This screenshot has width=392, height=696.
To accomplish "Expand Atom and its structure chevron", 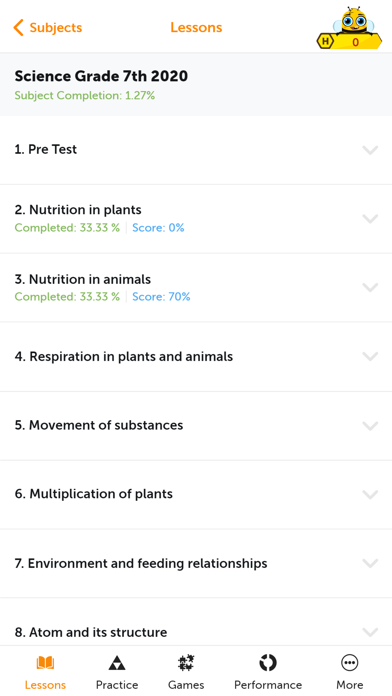I will click(x=370, y=632).
